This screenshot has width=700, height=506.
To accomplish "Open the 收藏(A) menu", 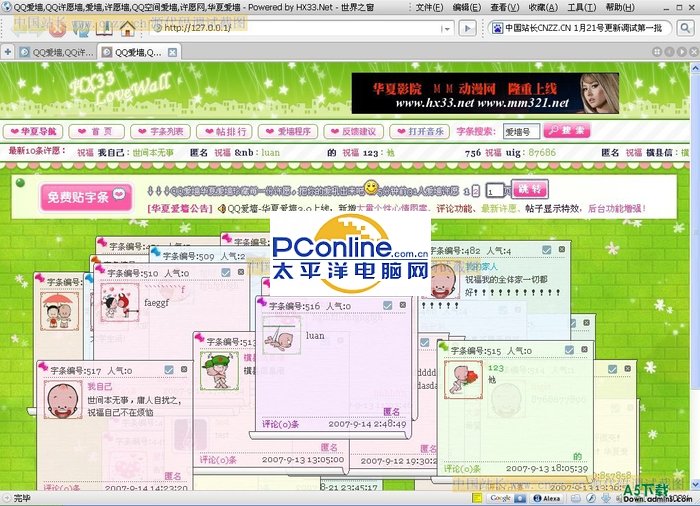I will tap(543, 7).
